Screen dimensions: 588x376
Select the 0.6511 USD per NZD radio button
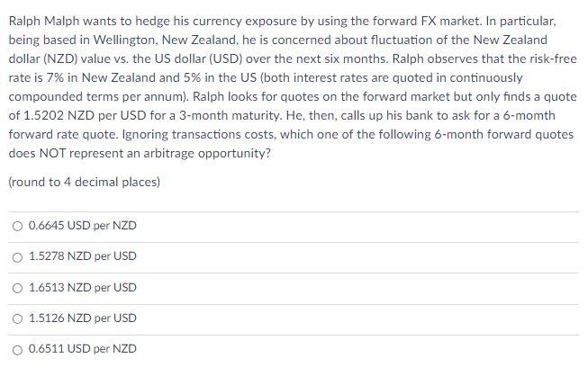click(18, 349)
